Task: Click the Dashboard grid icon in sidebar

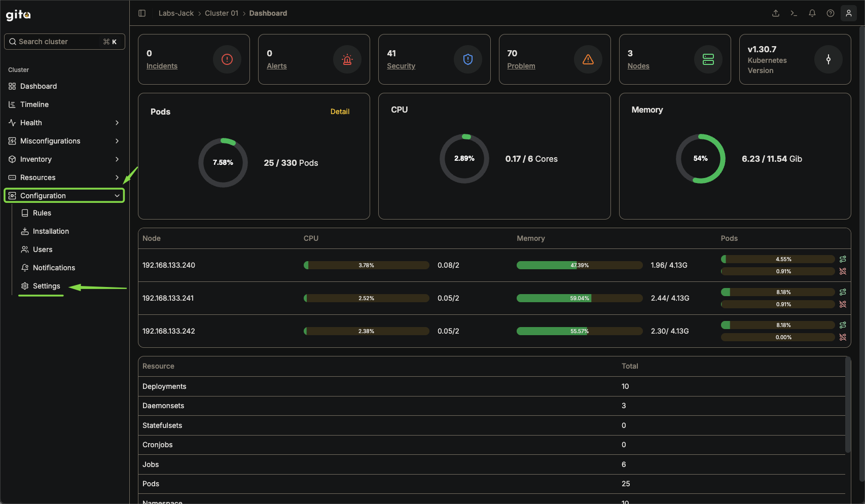Action: click(12, 86)
